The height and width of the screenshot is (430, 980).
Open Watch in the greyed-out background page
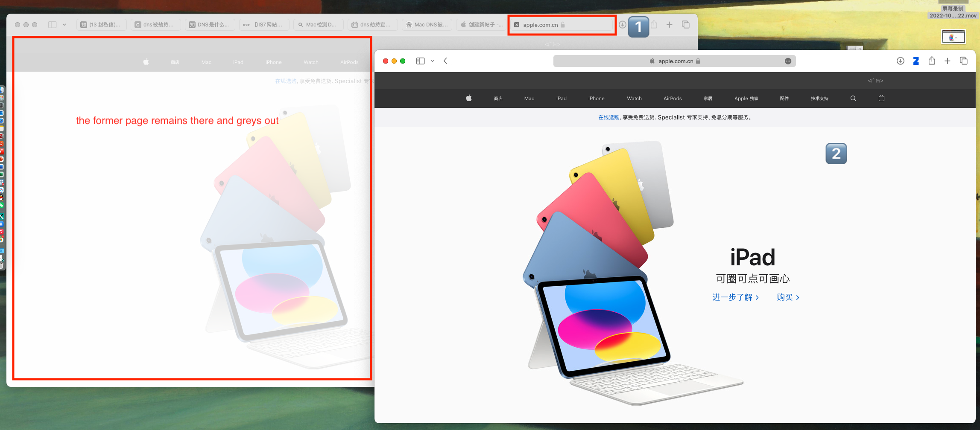(311, 62)
